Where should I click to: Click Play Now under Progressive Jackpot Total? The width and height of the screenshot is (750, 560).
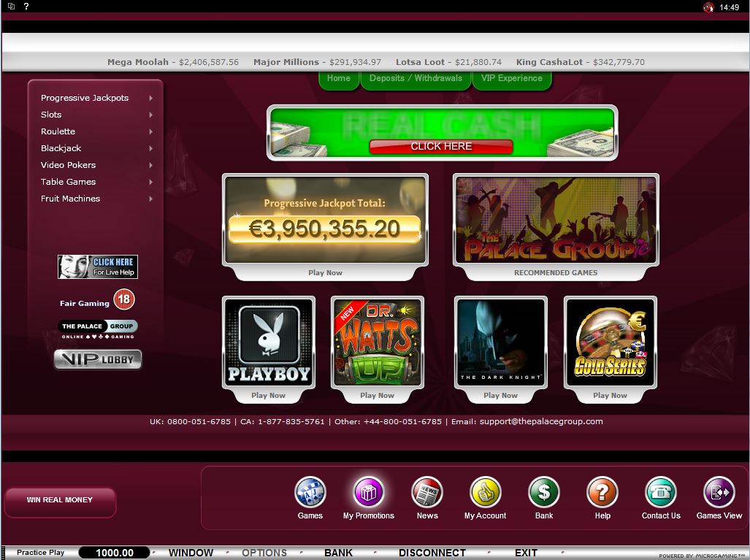(325, 272)
